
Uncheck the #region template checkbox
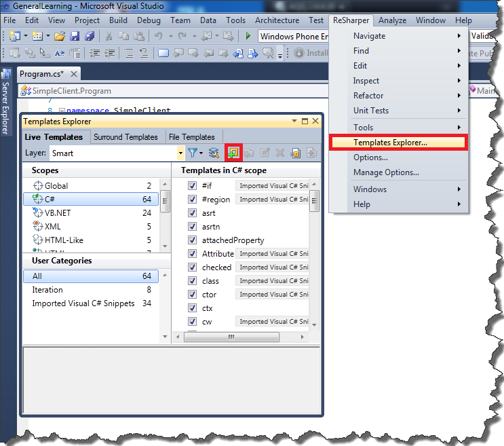tap(192, 199)
